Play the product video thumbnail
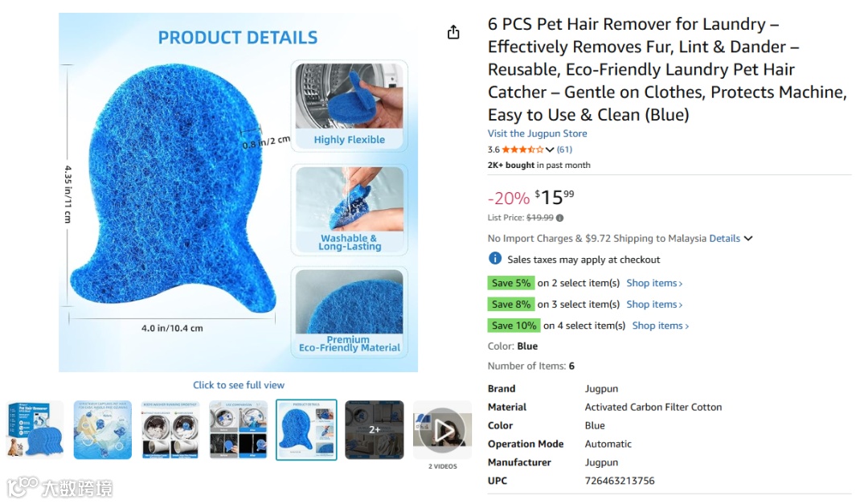The width and height of the screenshot is (868, 504). click(442, 430)
